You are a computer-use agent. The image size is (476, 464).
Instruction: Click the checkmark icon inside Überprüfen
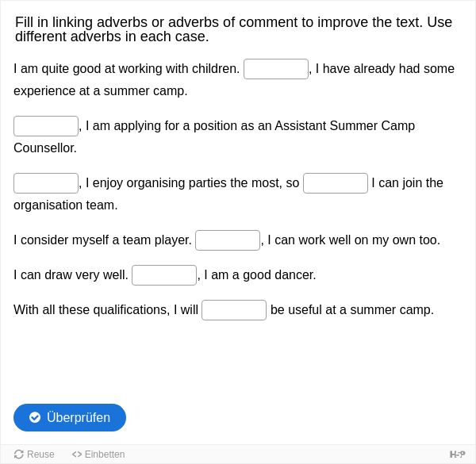coord(35,417)
